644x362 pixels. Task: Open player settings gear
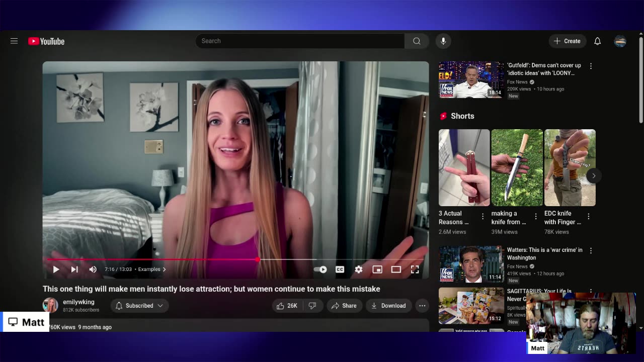click(x=359, y=269)
